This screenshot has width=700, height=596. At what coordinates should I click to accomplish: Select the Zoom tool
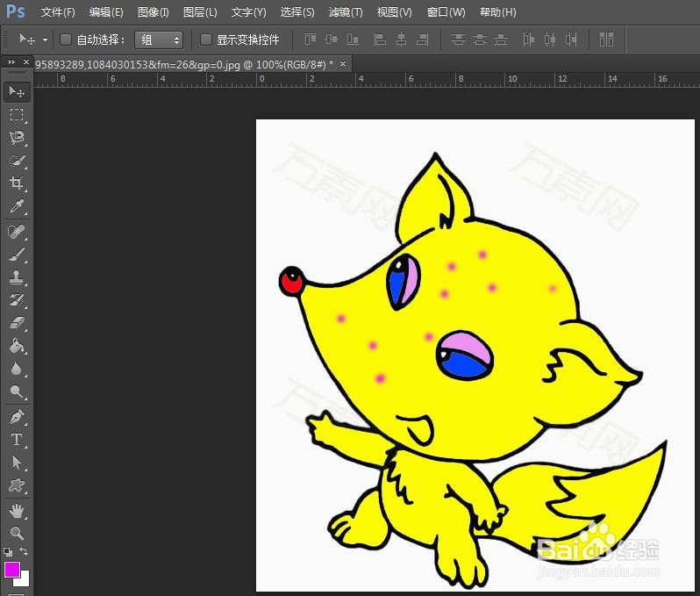[x=17, y=534]
